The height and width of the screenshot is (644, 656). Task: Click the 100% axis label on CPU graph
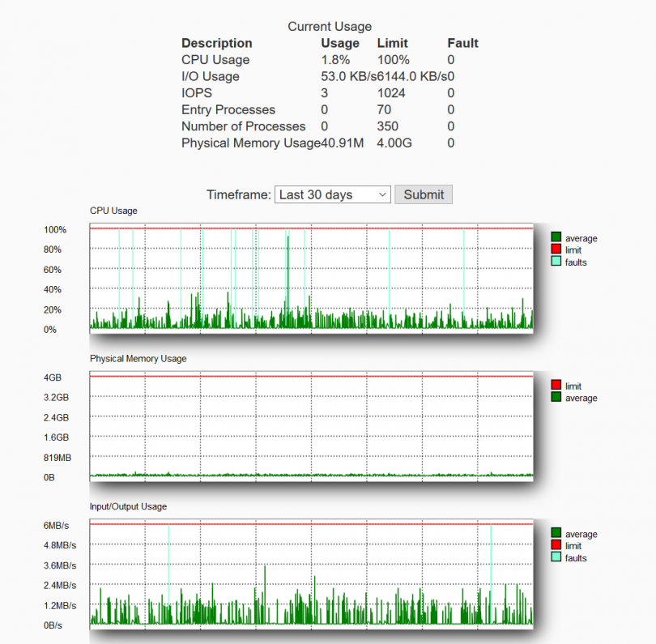point(55,230)
